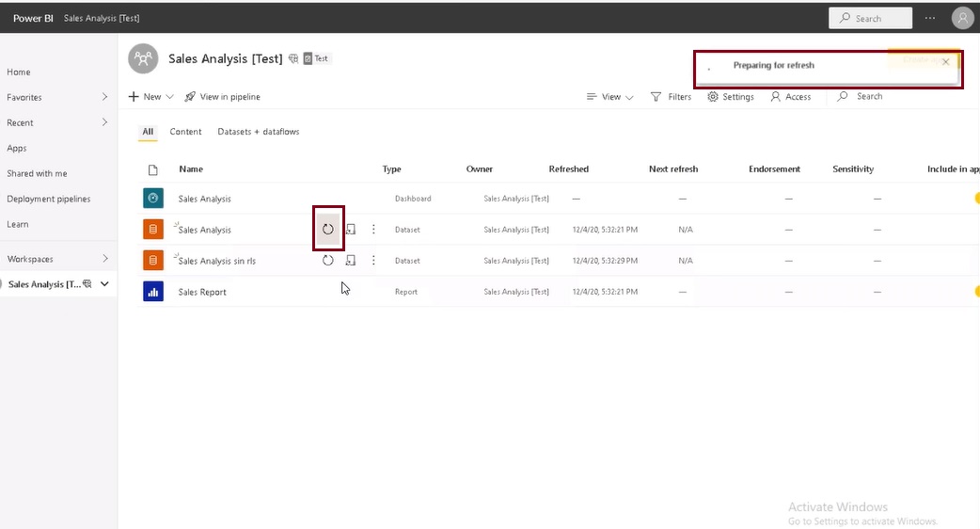Sort by Name column header
Screen dimensions: 980x529
pos(191,168)
